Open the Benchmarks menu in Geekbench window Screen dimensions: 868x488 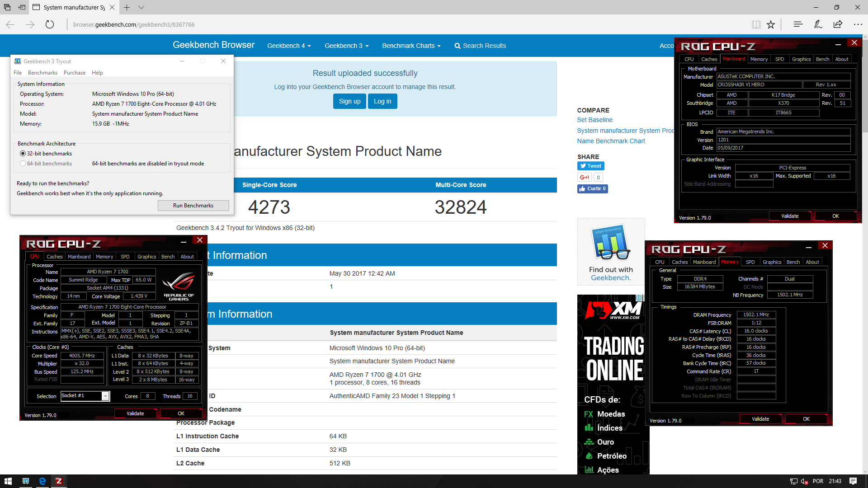(x=42, y=73)
